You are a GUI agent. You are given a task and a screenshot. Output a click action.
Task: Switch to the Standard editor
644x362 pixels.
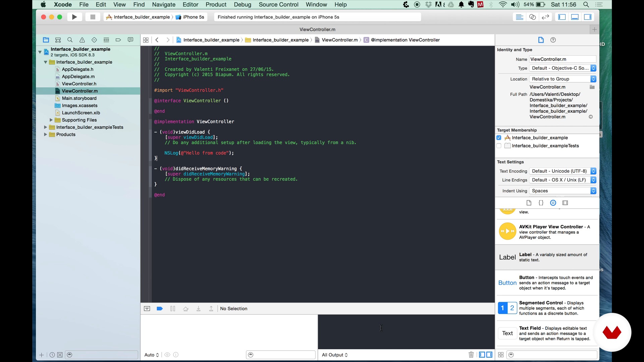(x=520, y=17)
